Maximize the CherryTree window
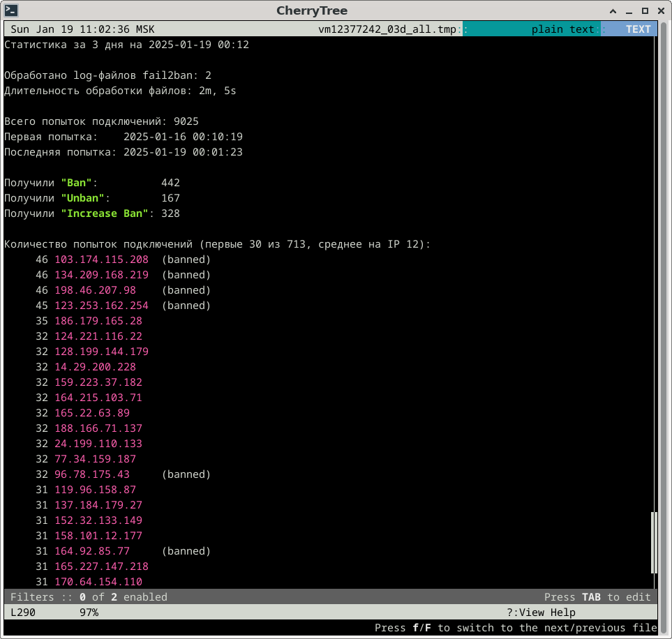 click(x=644, y=10)
